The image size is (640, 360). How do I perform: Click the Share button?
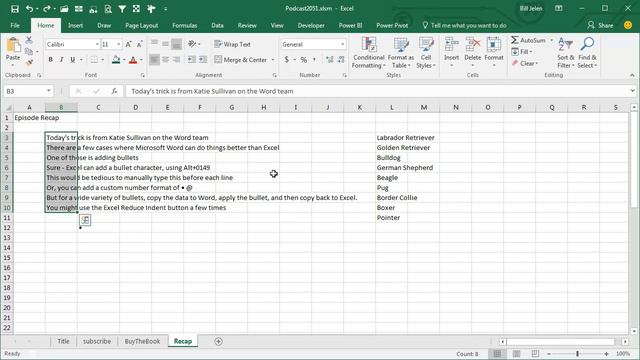click(600, 25)
